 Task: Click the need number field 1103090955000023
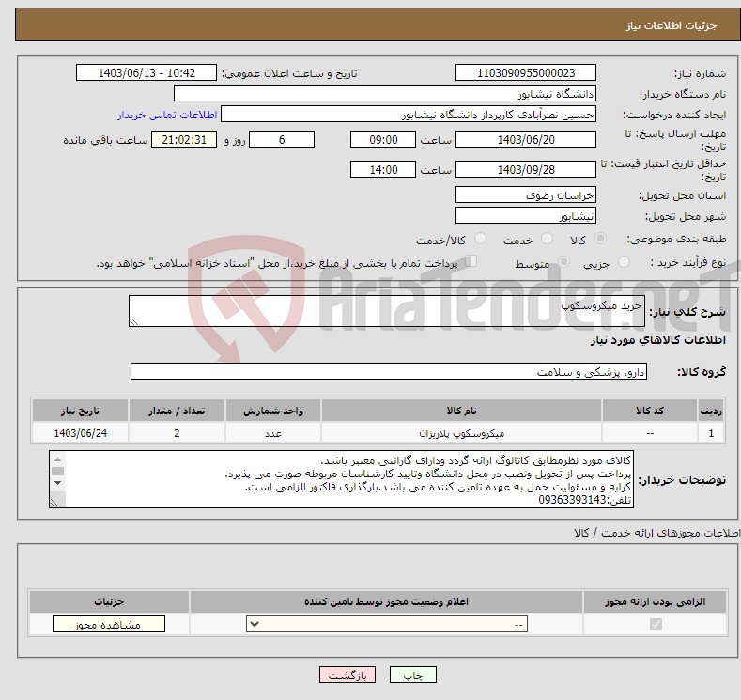point(526,72)
